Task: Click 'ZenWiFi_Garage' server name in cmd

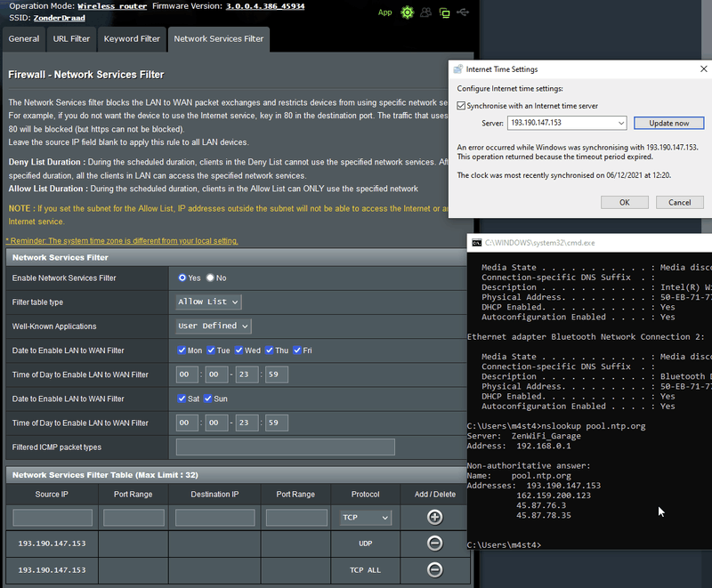Action: click(546, 436)
